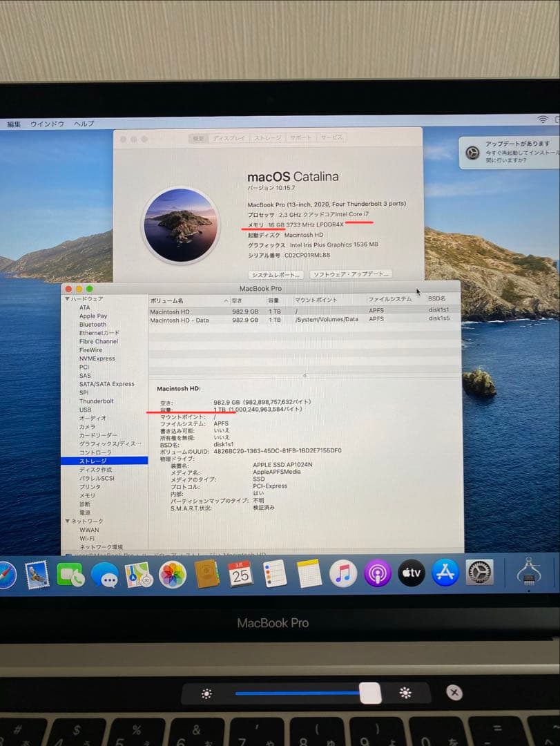This screenshot has height=746, width=560.
Task: Collapse the ハードウェア tree section
Action: (x=68, y=299)
